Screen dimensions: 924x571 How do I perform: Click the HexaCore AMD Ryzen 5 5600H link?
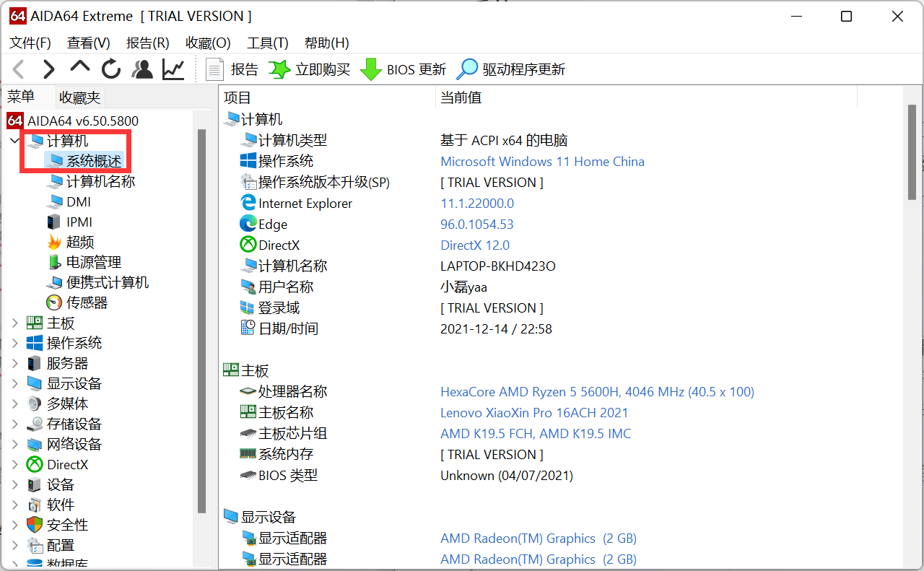pos(597,392)
